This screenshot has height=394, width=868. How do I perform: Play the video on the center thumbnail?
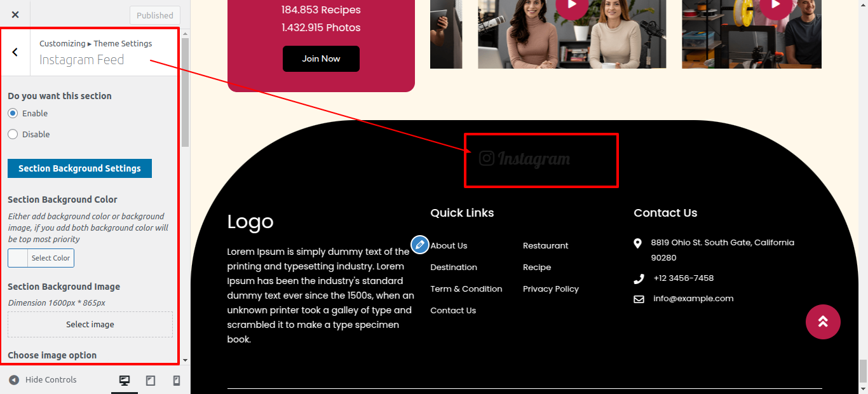(x=572, y=4)
